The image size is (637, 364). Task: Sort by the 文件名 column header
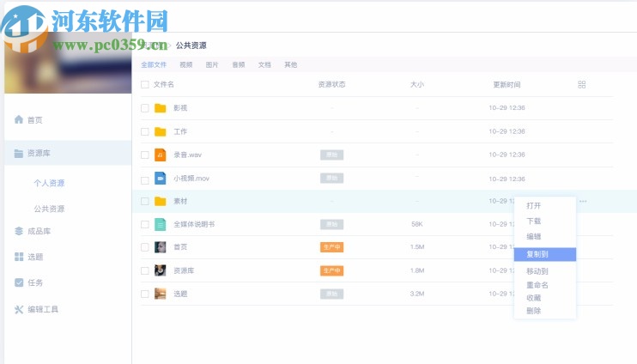164,84
